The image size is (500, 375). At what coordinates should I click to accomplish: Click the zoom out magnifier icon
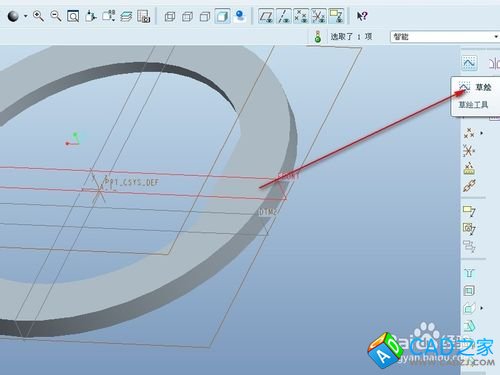pos(56,16)
